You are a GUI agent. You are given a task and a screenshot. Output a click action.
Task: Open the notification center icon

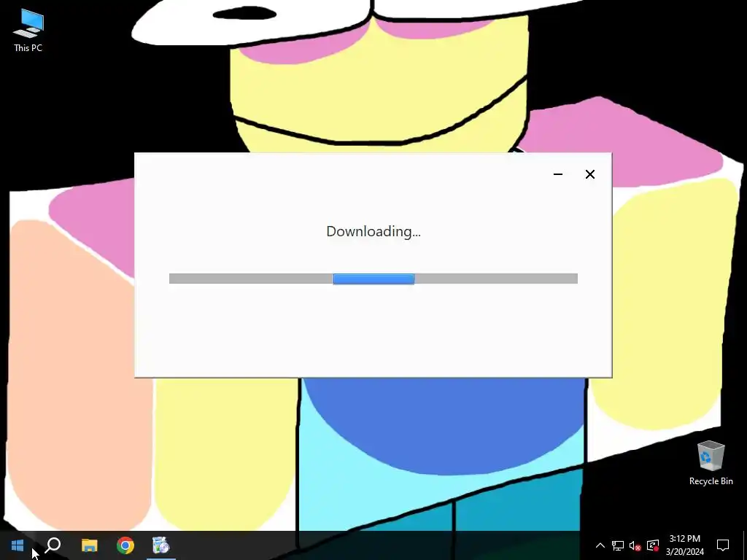tap(723, 545)
